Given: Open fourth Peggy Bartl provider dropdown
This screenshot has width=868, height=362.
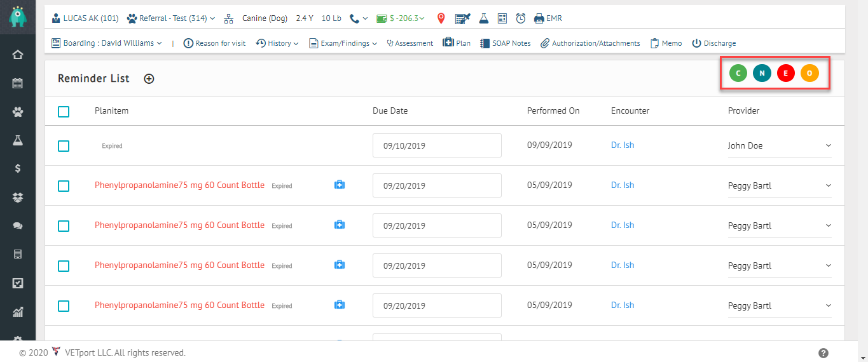Looking at the screenshot, I should click(780, 305).
